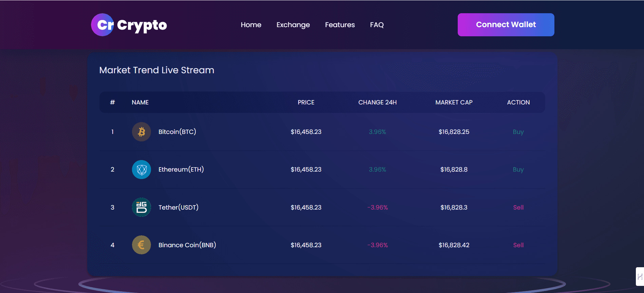Buy Bitcoin(BTC) via its Buy link
Screen dimensions: 644x293
point(518,132)
